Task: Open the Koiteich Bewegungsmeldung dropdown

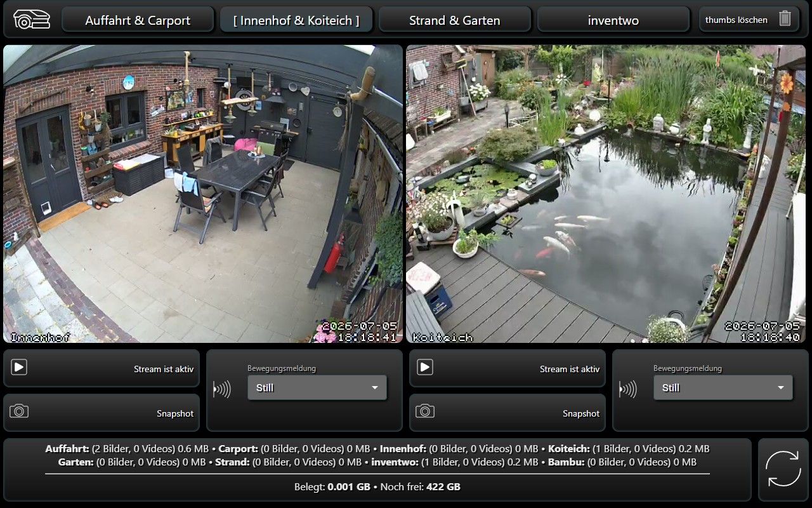Action: (x=723, y=387)
